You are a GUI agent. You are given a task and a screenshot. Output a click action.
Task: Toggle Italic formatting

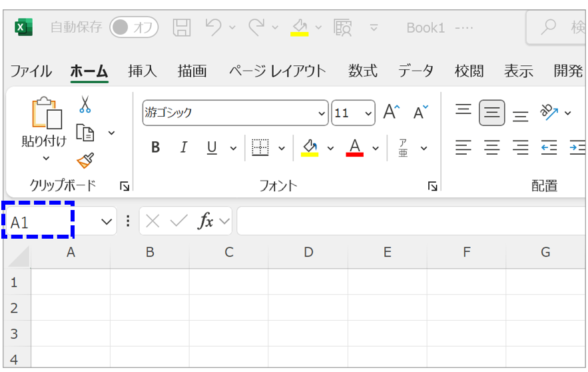pos(184,147)
